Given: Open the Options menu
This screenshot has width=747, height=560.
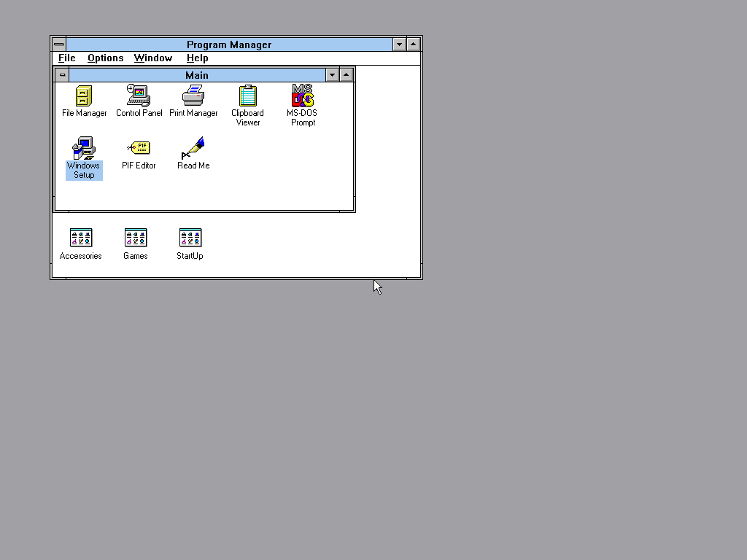Looking at the screenshot, I should [x=105, y=58].
